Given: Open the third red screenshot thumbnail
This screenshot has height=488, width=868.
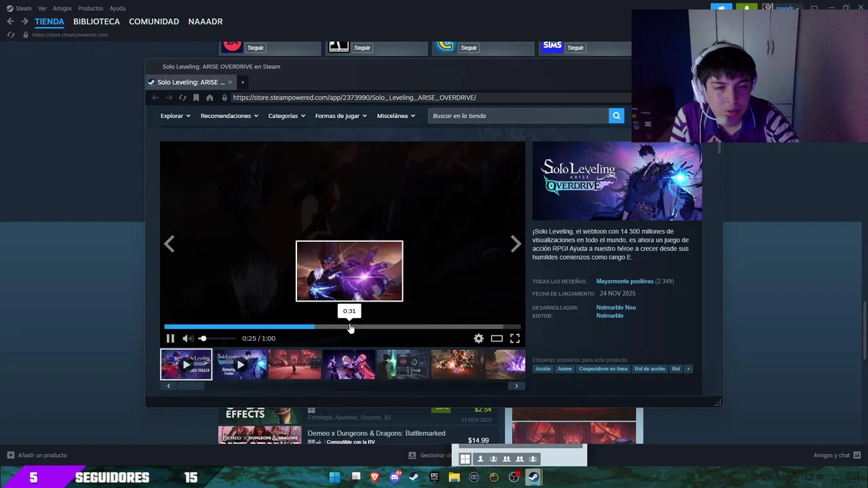Looking at the screenshot, I should coord(294,364).
